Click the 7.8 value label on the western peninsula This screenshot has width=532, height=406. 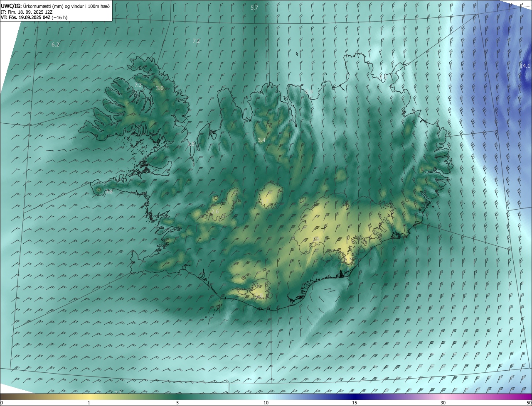109,191
